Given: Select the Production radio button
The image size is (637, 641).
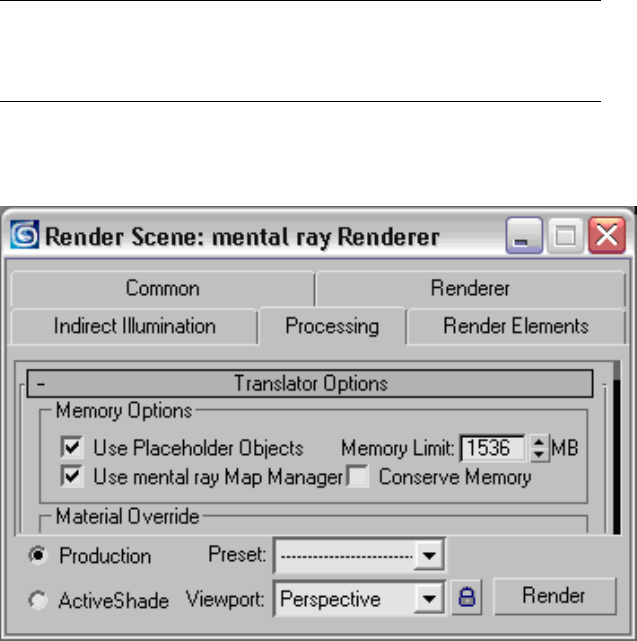Looking at the screenshot, I should pos(38,556).
